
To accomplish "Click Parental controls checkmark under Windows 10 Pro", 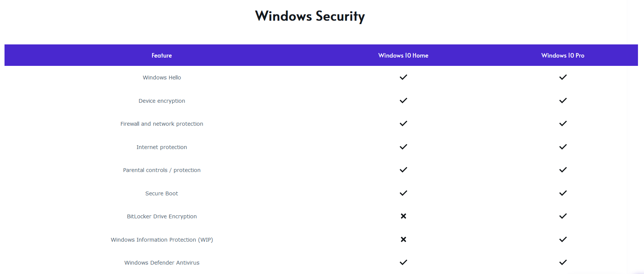I will [563, 170].
